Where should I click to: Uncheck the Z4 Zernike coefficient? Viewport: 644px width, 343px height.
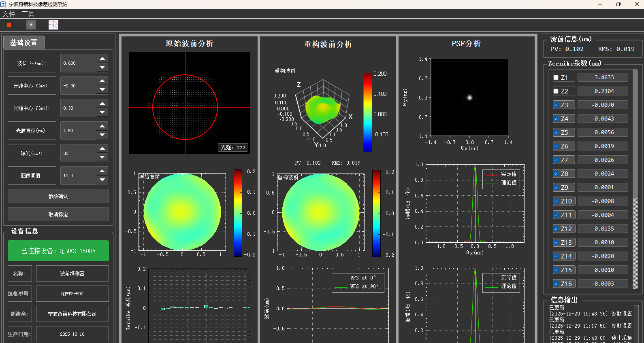[556, 119]
